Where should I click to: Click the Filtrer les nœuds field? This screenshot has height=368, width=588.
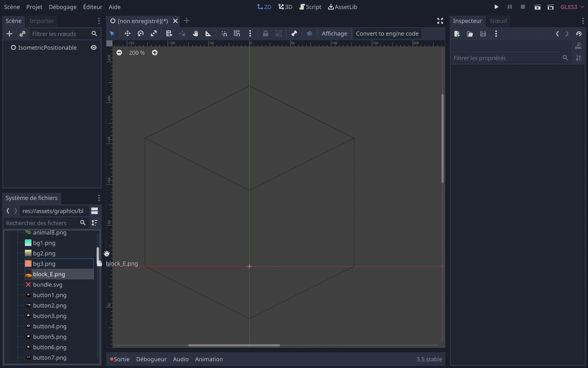65,34
